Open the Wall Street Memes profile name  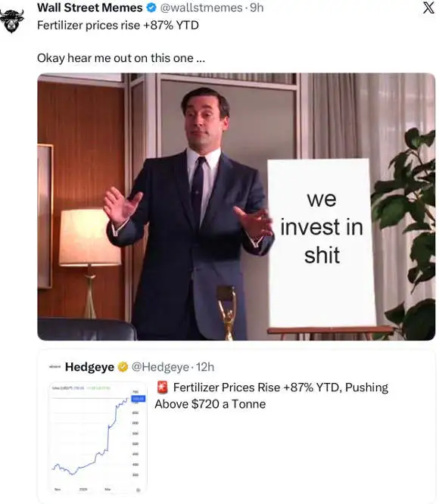[x=90, y=8]
